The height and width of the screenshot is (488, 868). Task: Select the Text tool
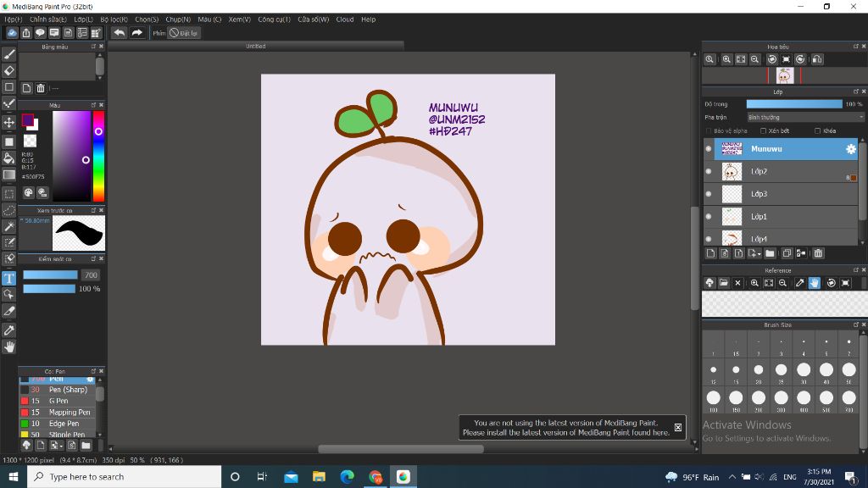(x=8, y=278)
